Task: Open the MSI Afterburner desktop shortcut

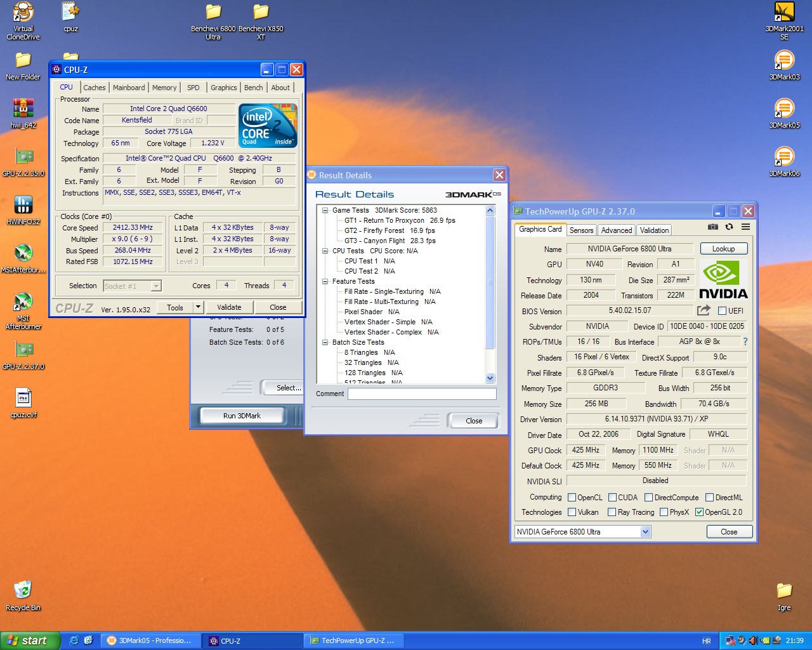Action: tap(23, 303)
